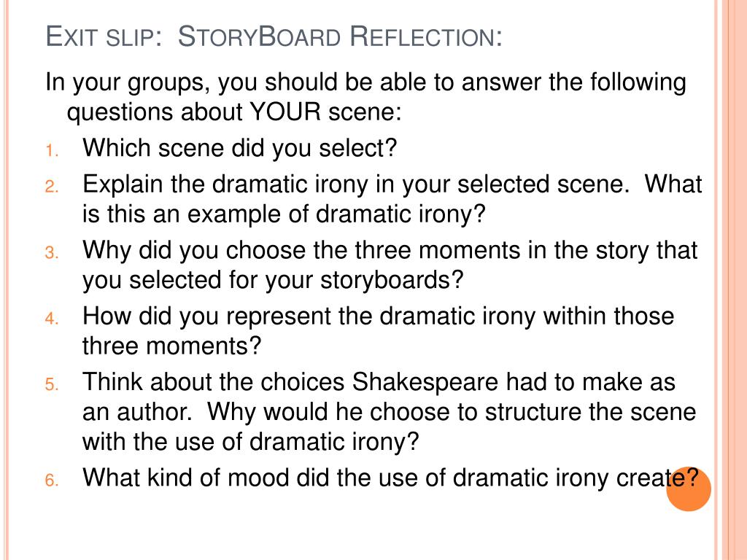Click the line 'Why did you choose the three moments'
This screenshot has width=747, height=560.
tap(301, 251)
